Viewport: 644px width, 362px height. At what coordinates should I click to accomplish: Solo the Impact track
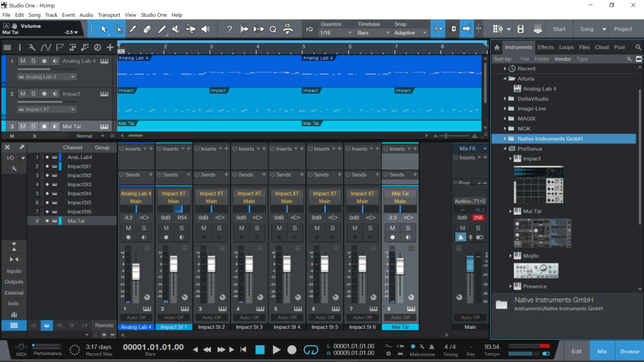[x=33, y=94]
